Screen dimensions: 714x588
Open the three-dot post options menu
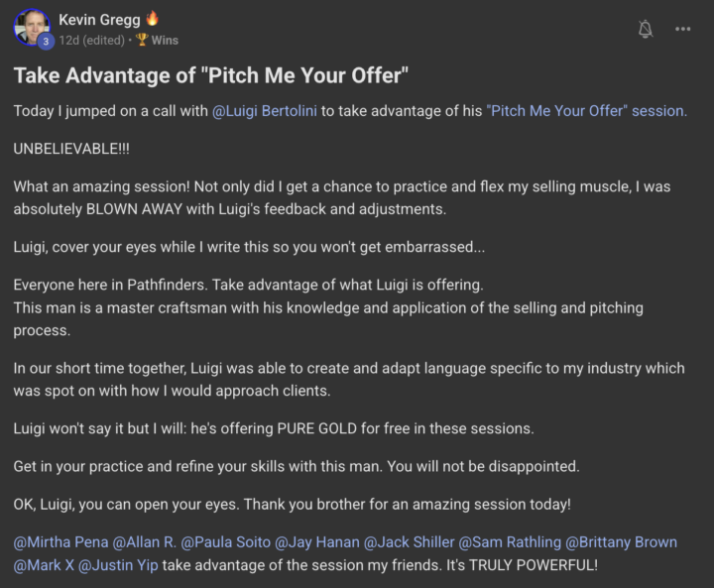(x=683, y=29)
